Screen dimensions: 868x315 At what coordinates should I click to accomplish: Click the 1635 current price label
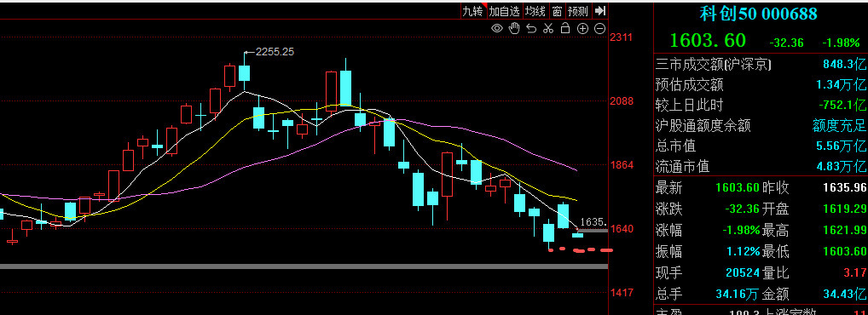(593, 221)
